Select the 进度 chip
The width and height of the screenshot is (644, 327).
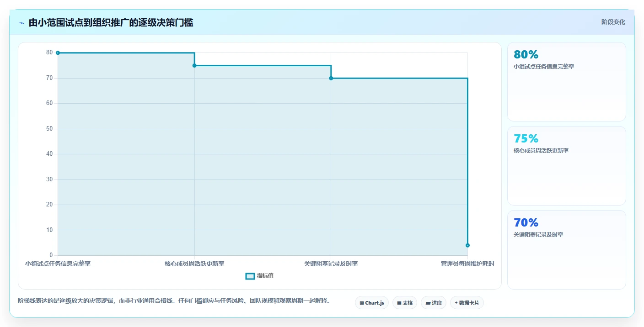[434, 303]
